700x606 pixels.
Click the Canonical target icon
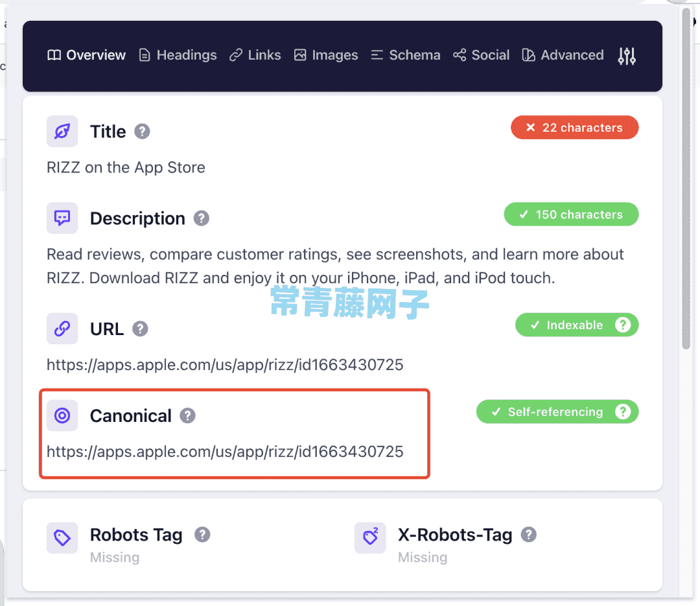click(x=62, y=415)
